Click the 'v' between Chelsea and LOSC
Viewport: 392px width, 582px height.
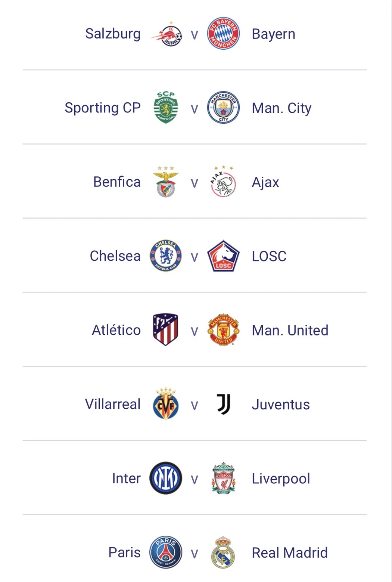[194, 257]
